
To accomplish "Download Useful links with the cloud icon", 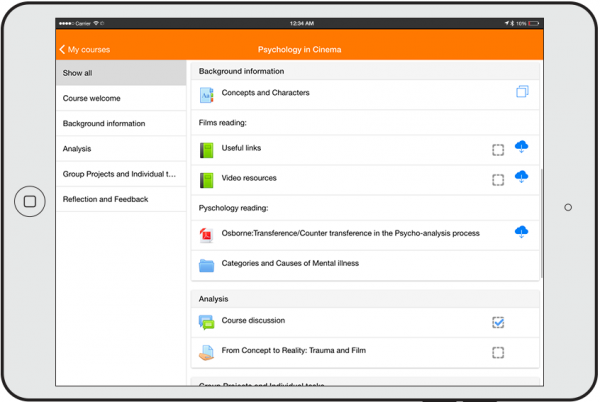I will [521, 148].
